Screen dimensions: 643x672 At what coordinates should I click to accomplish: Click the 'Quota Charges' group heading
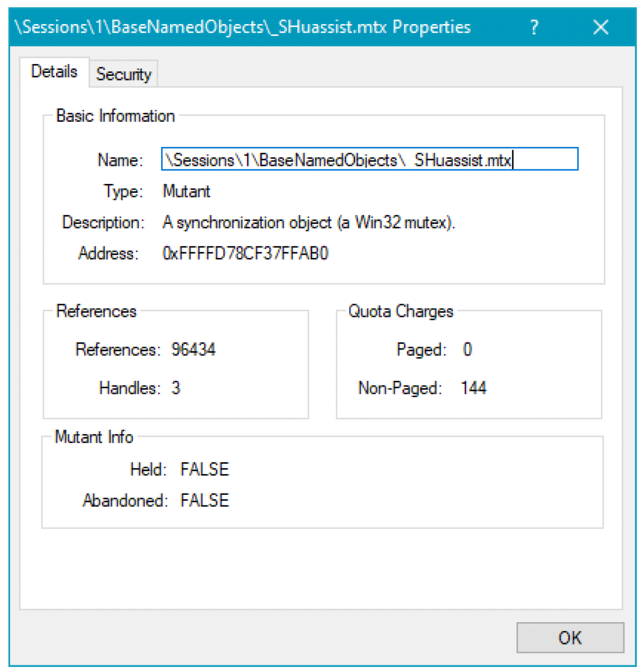[x=401, y=311]
